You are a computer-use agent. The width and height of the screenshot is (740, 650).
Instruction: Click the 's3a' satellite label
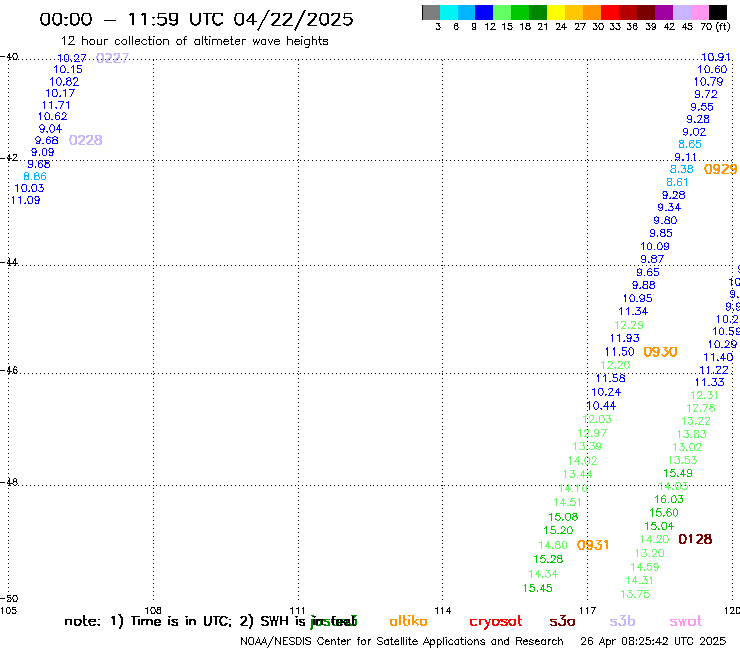562,621
